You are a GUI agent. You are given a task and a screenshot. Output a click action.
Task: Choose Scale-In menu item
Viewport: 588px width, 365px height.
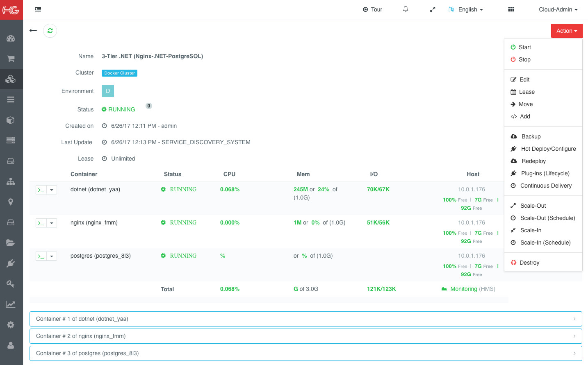(x=543, y=230)
